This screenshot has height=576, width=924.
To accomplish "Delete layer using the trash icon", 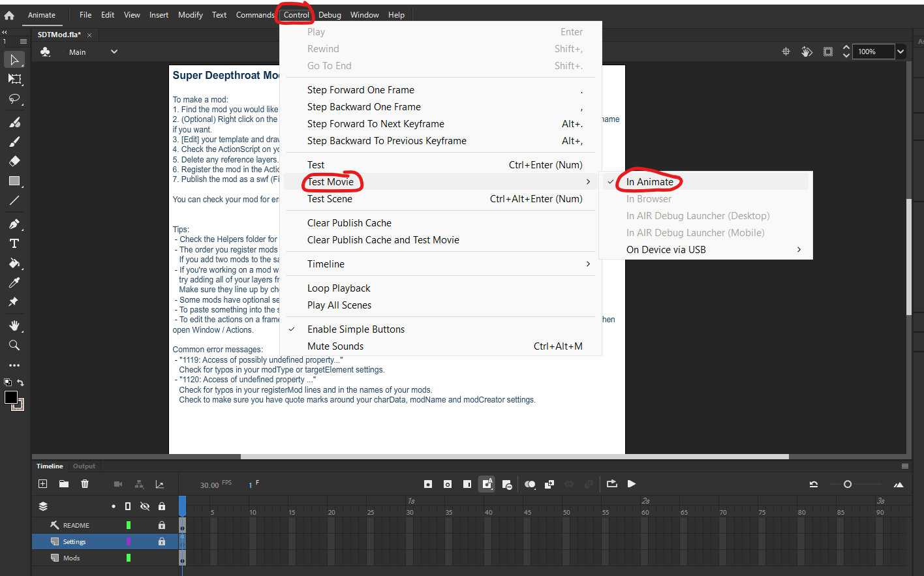I will click(x=85, y=484).
